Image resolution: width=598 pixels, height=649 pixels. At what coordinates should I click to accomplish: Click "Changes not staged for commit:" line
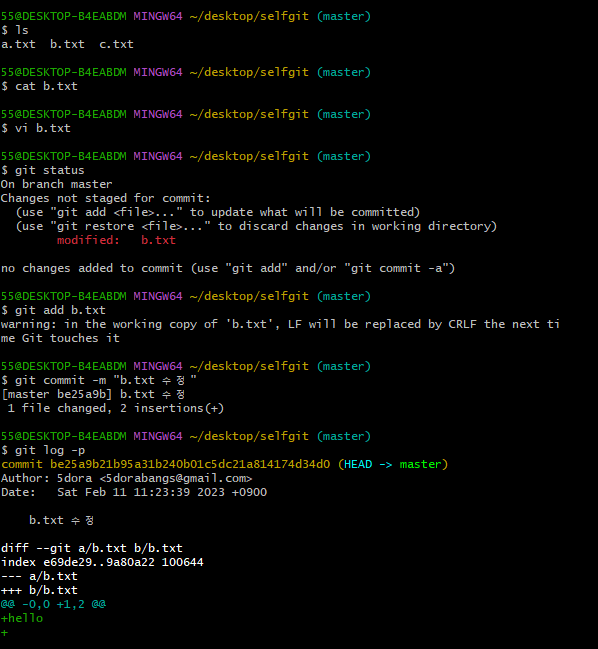[x=106, y=198]
